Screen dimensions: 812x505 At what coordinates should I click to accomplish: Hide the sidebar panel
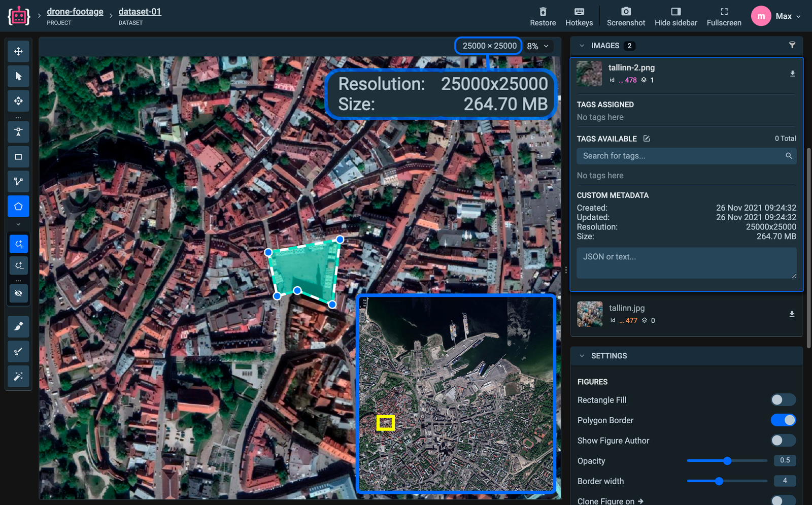coord(676,16)
